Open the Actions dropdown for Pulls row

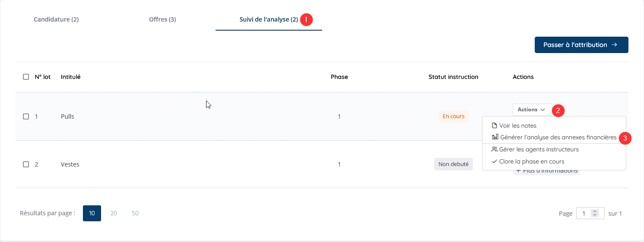[532, 110]
